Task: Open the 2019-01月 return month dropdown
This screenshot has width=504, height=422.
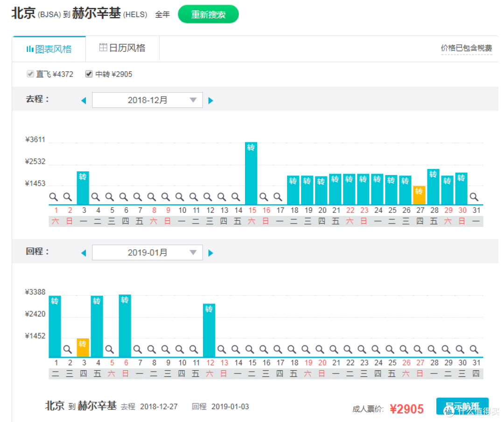Action: point(147,253)
